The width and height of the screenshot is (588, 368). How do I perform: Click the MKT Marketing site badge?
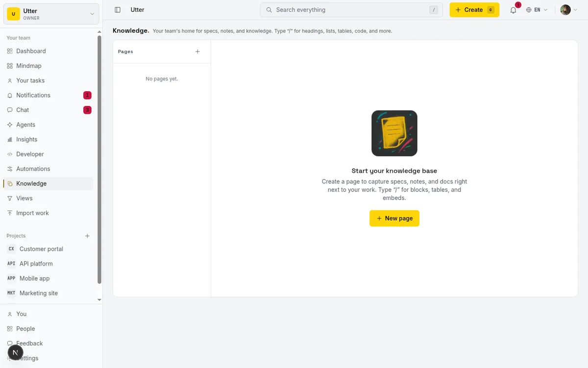[11, 293]
